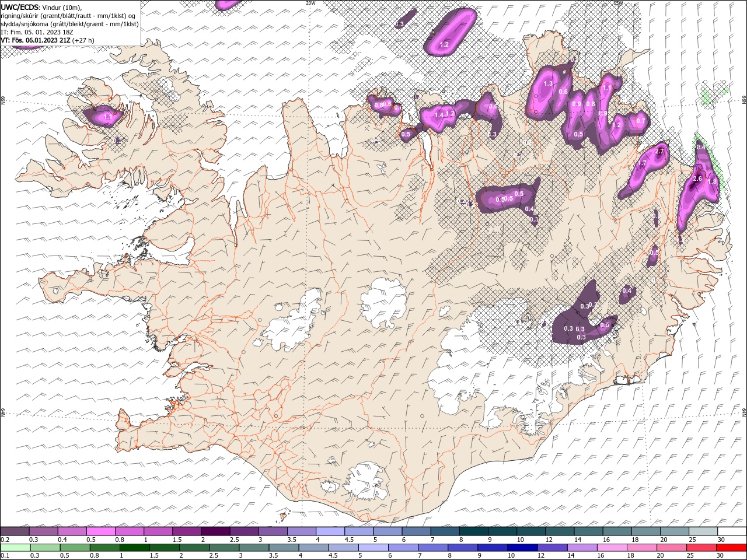Click the lower legend swatch labeled 2.5
The height and width of the screenshot is (560, 747).
[x=224, y=548]
